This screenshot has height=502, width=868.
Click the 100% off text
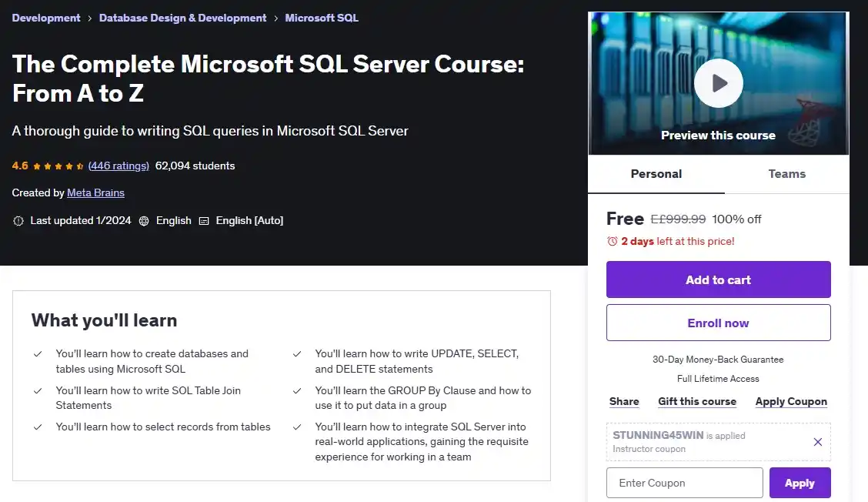point(736,219)
